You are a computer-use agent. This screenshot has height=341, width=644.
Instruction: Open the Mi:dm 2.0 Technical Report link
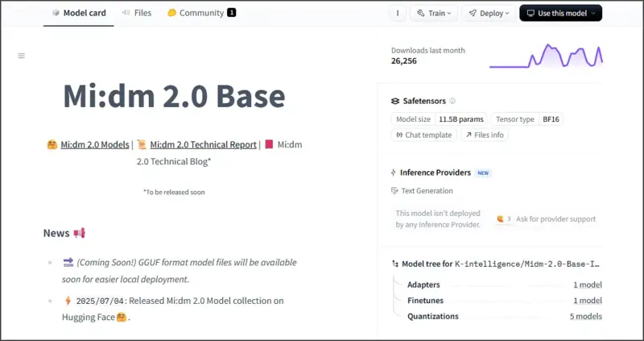coord(204,145)
